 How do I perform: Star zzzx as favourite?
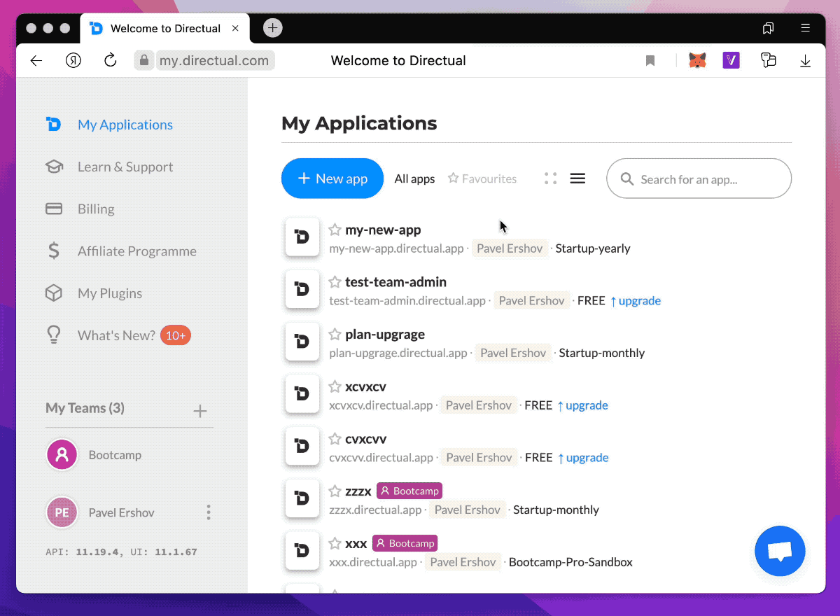click(335, 491)
